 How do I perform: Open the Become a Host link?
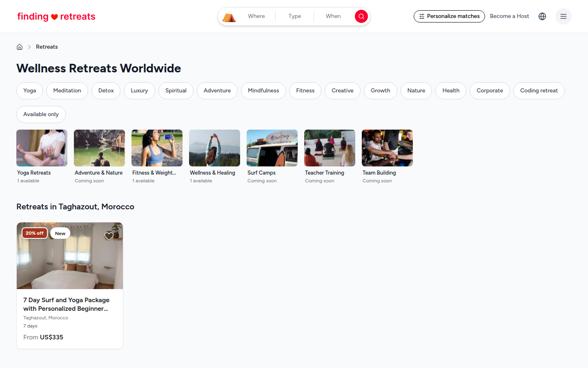pyautogui.click(x=509, y=16)
